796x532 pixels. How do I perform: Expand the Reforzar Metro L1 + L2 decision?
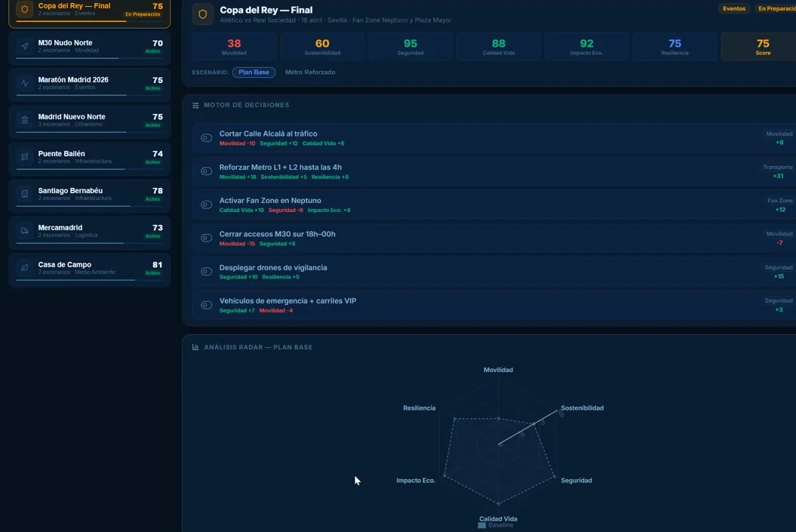coord(204,171)
